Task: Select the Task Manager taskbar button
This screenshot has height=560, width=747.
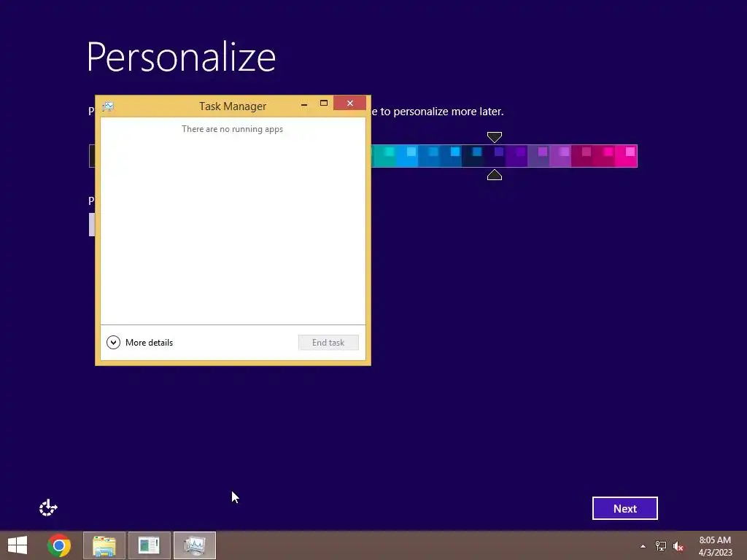Action: tap(195, 545)
